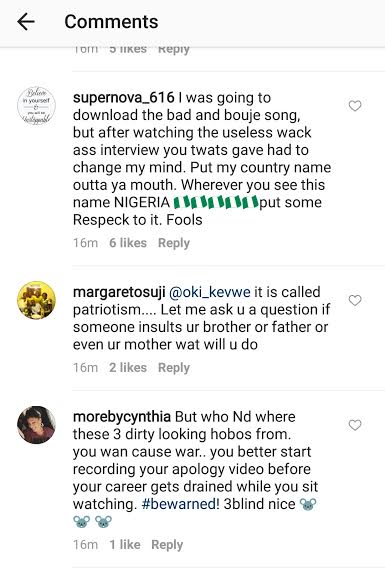Reply to the partially hidden top comment
This screenshot has height=571, width=385.
pos(174,50)
